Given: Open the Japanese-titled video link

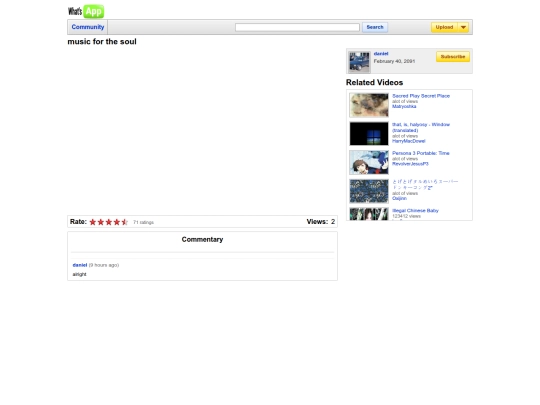Looking at the screenshot, I should [x=425, y=184].
